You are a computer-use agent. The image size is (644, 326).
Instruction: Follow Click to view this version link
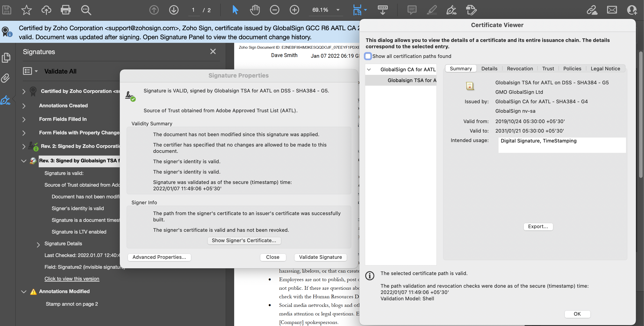(72, 279)
